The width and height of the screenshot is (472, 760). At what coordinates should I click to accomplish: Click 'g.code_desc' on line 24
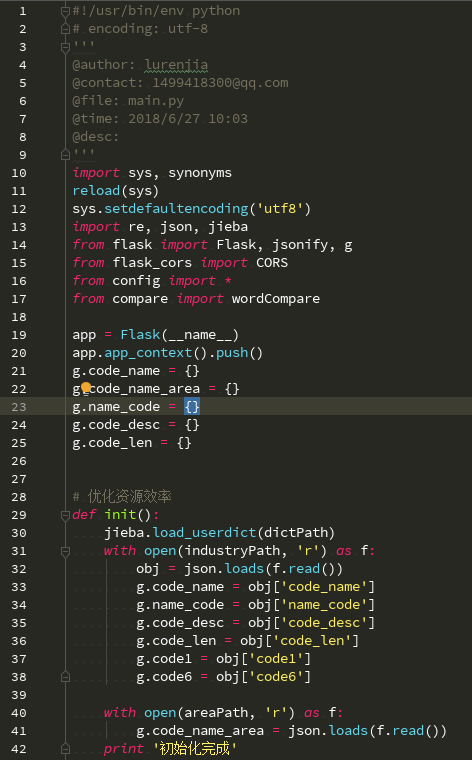[116, 425]
